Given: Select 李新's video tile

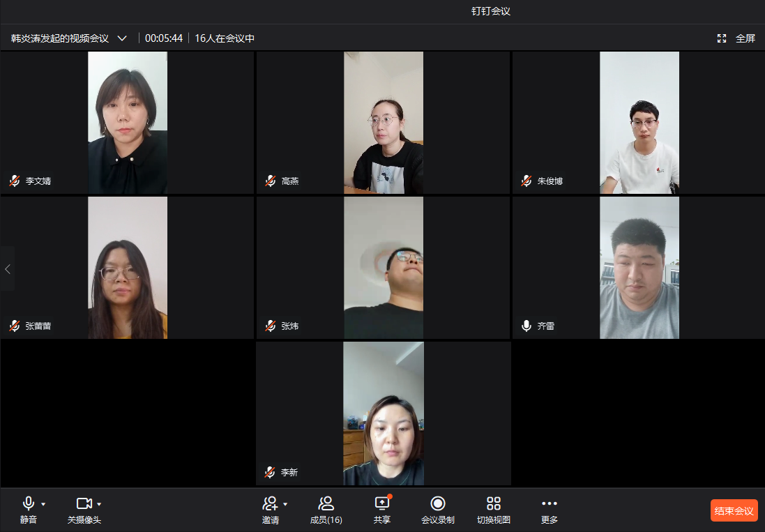Looking at the screenshot, I should [383, 413].
